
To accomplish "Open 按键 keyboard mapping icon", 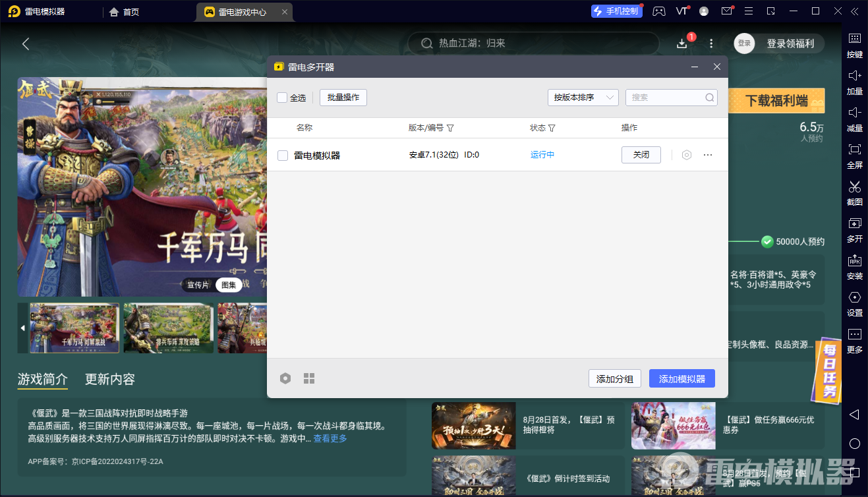I will (854, 39).
